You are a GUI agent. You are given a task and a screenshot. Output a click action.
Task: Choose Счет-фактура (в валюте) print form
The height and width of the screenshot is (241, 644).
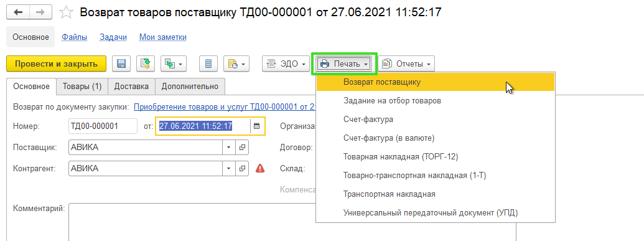[436, 138]
